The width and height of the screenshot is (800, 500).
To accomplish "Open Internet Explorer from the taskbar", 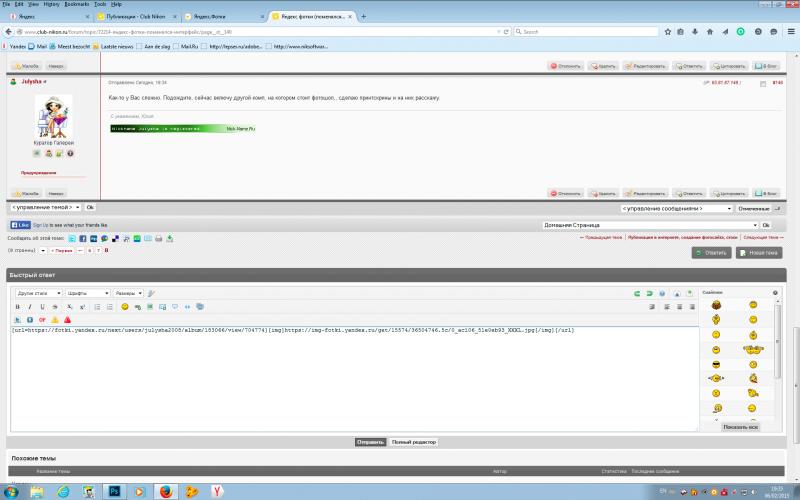I will (63, 491).
